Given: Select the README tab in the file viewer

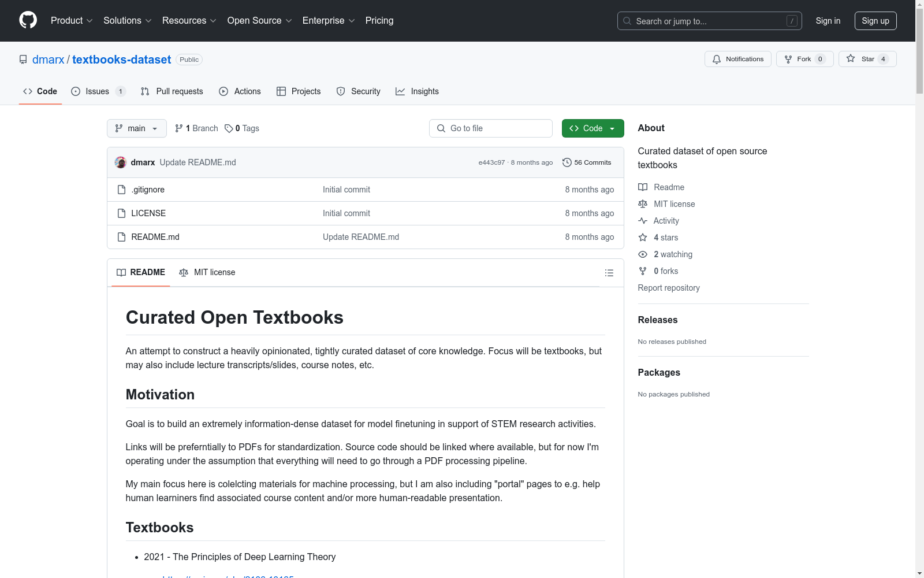Looking at the screenshot, I should pyautogui.click(x=141, y=272).
